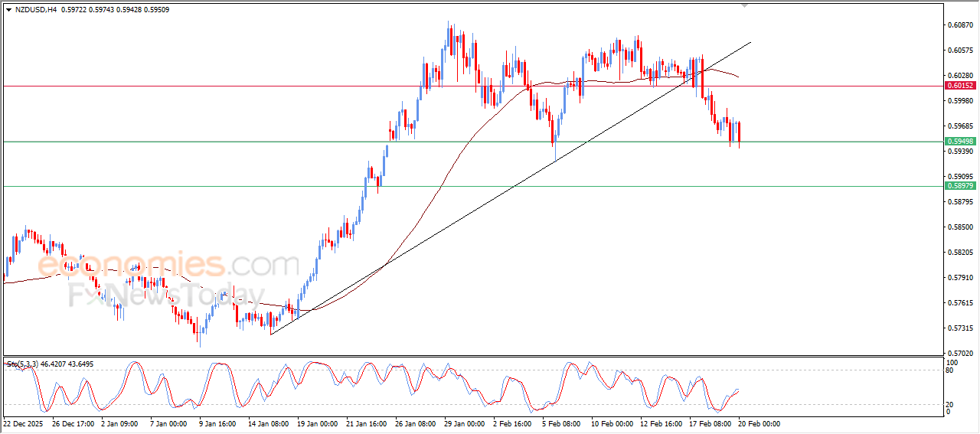Click the 0.57615 price axis label
Screen dimensions: 980x434
960,303
